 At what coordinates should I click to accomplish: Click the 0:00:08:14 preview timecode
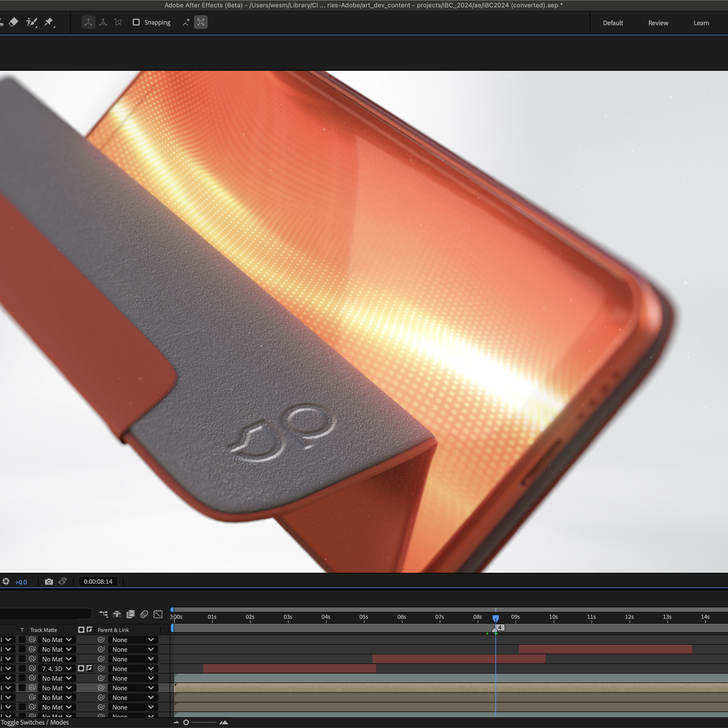pyautogui.click(x=98, y=582)
